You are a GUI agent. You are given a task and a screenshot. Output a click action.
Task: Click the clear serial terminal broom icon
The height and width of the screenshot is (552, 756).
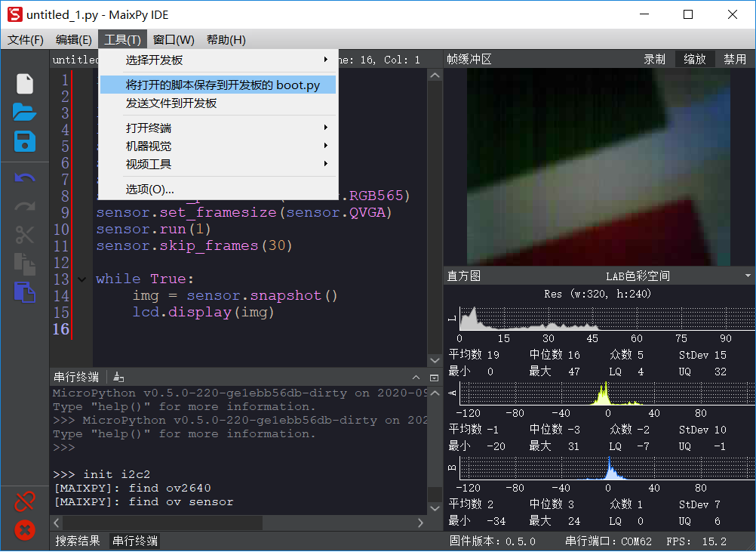[x=118, y=377]
